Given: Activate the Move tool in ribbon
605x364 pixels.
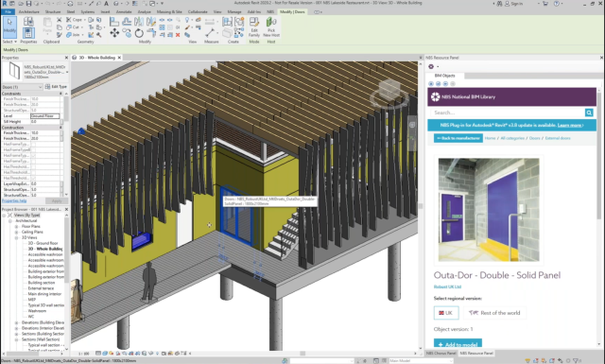Looking at the screenshot, I should coord(114,33).
